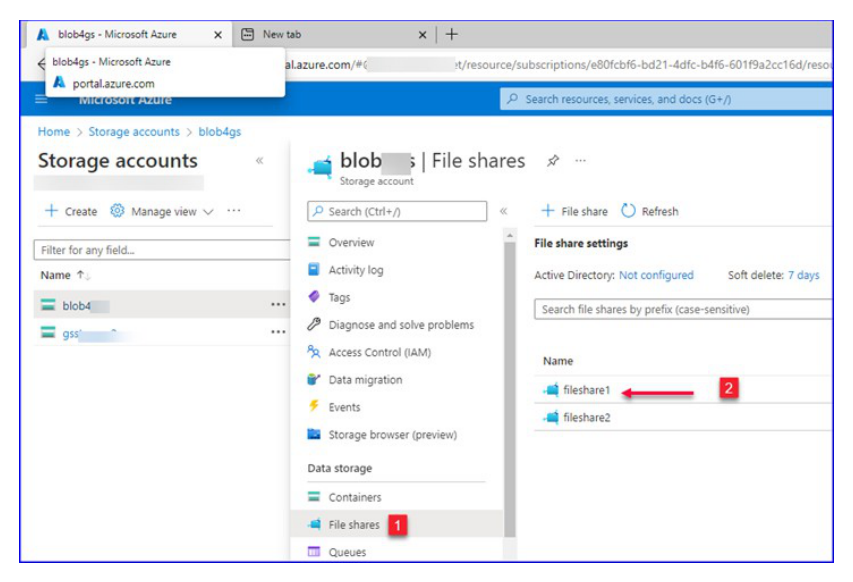Open fileshare1 file share
This screenshot has width=853, height=582.
pyautogui.click(x=586, y=390)
